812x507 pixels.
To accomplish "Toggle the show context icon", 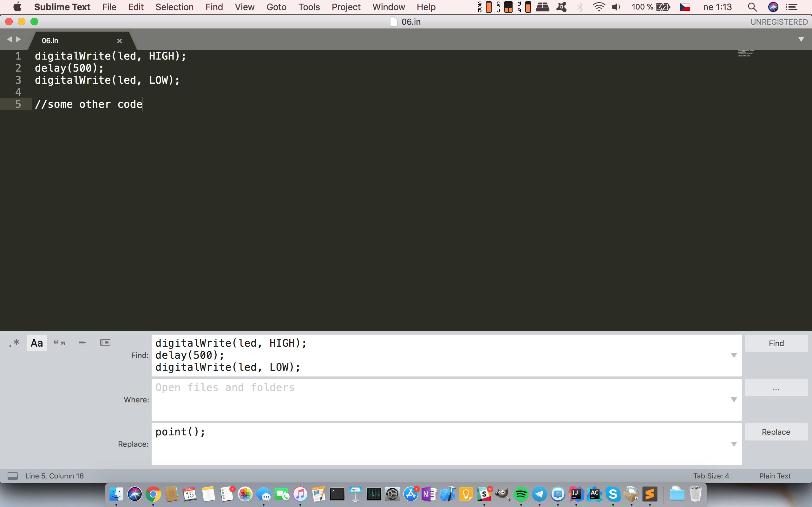I will (x=82, y=343).
